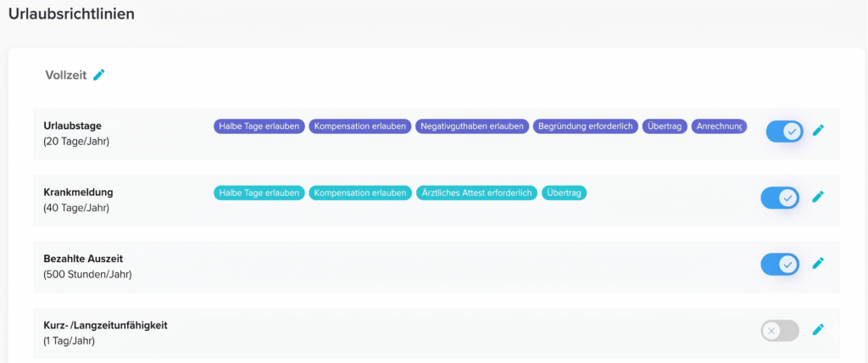
Task: Disable the Urlaubstage toggle switch
Action: pyautogui.click(x=784, y=131)
